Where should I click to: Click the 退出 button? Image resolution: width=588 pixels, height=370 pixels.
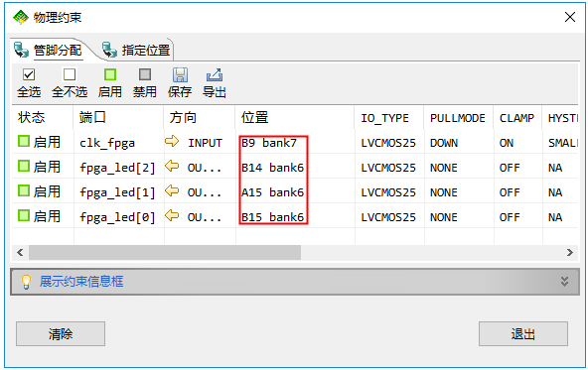(x=523, y=333)
